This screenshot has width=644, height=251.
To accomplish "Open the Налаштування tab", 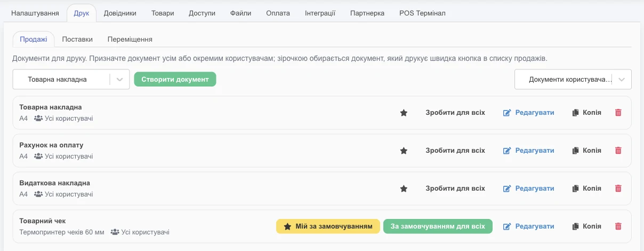I will [35, 13].
